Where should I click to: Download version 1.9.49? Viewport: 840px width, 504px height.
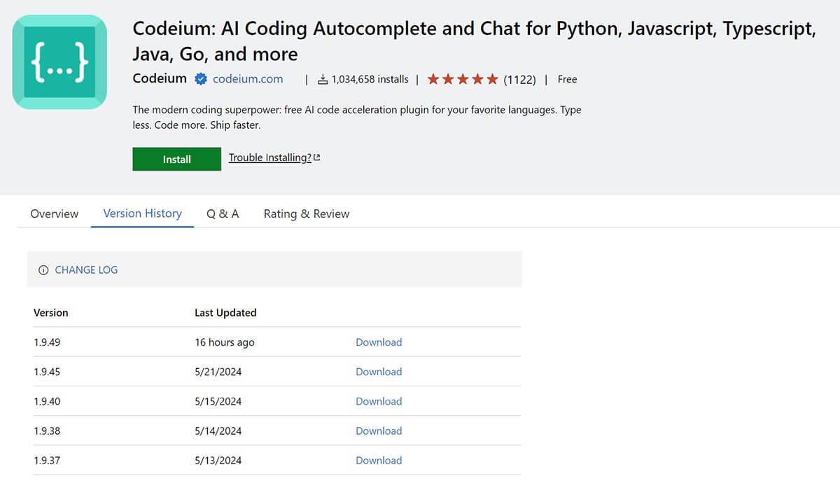point(379,342)
